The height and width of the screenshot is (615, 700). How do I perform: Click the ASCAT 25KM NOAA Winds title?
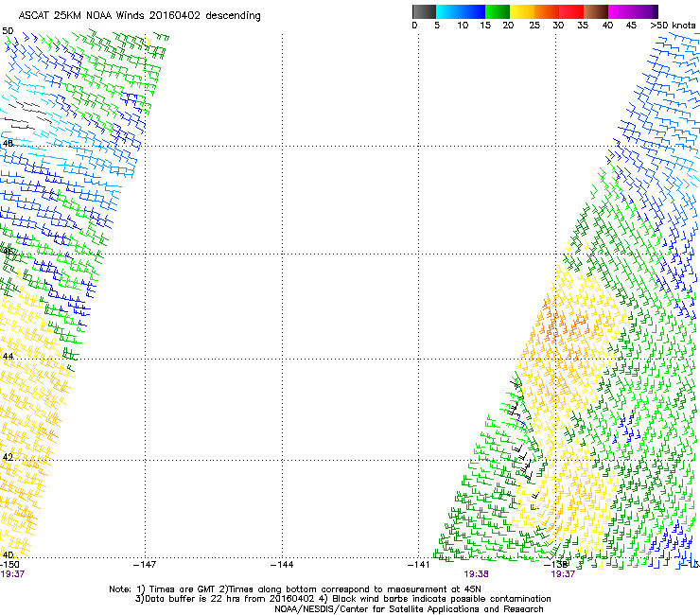(139, 15)
